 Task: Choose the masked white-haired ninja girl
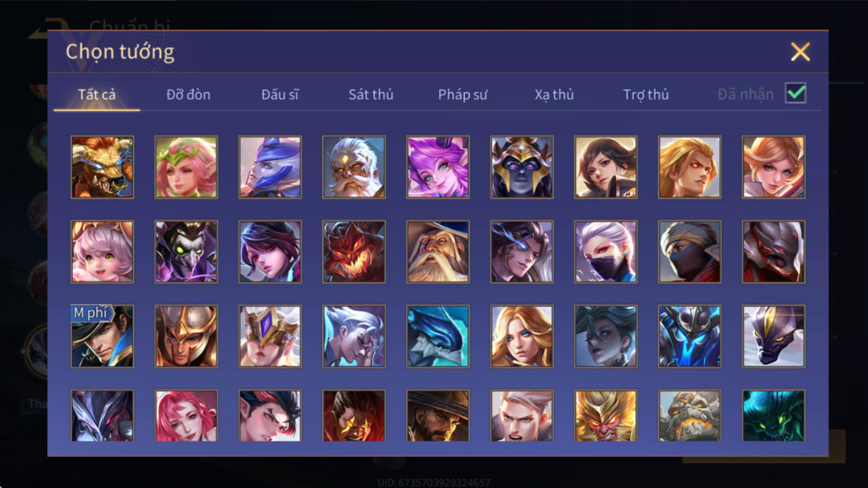605,252
